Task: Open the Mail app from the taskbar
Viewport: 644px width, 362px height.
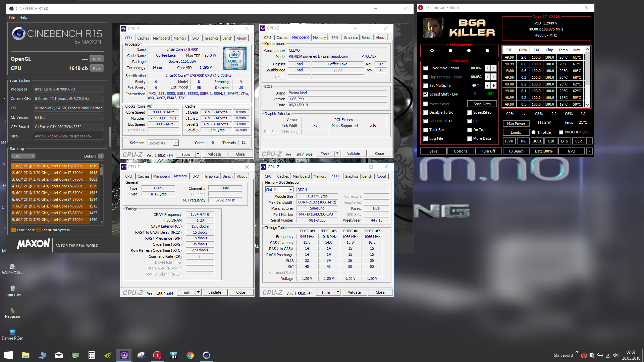Action: pyautogui.click(x=58, y=355)
